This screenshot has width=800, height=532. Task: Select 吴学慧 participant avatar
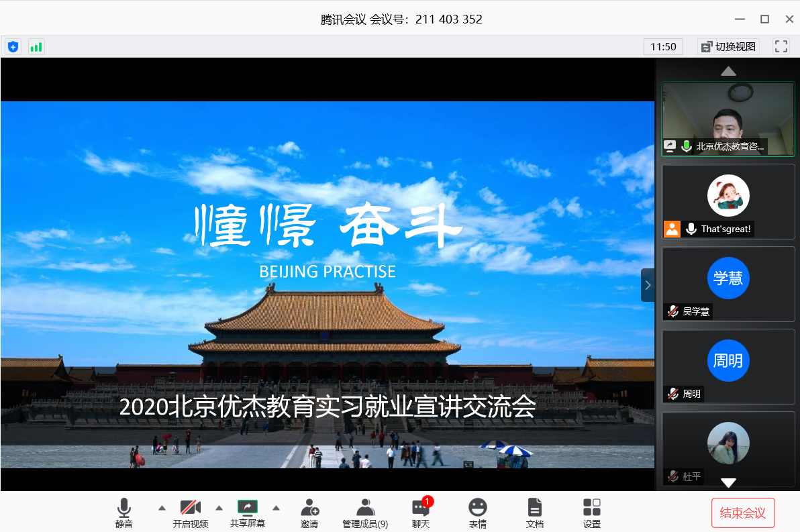728,278
